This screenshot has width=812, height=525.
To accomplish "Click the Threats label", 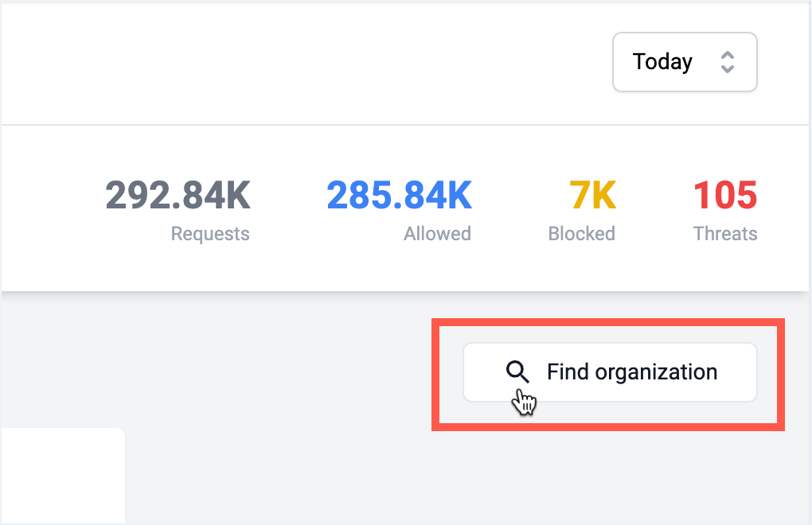I will point(725,234).
